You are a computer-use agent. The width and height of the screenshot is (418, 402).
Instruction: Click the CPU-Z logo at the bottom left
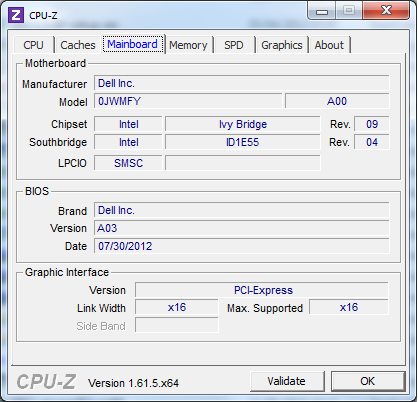46,382
